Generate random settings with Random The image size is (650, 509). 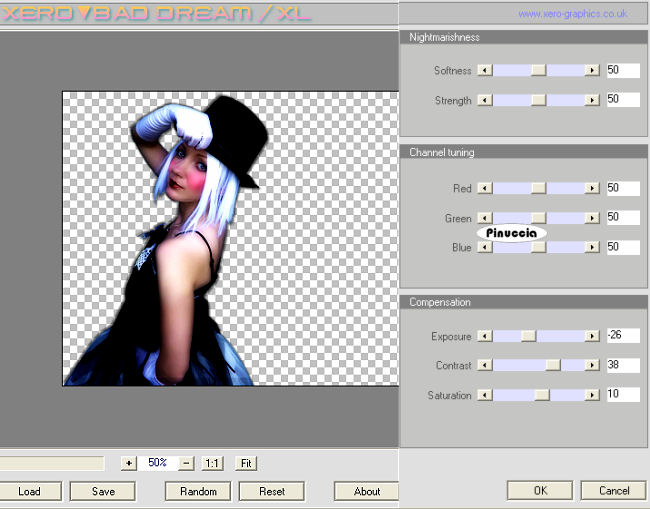(x=198, y=491)
